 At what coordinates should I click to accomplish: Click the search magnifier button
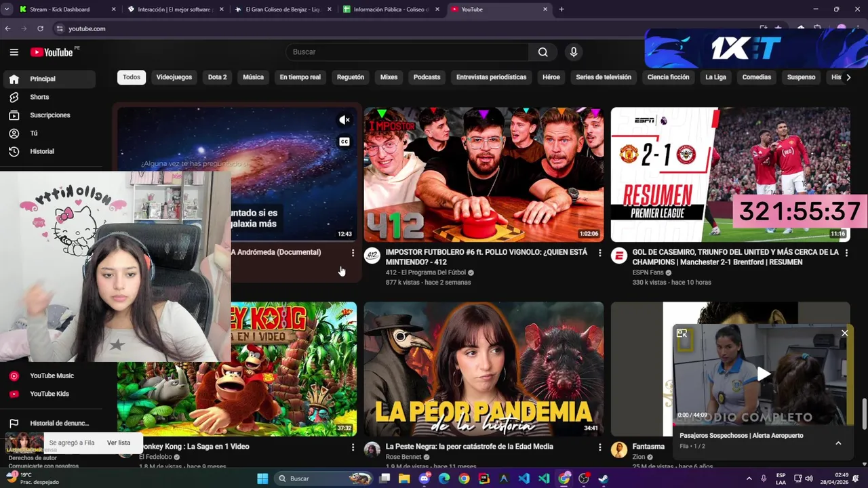tap(542, 52)
